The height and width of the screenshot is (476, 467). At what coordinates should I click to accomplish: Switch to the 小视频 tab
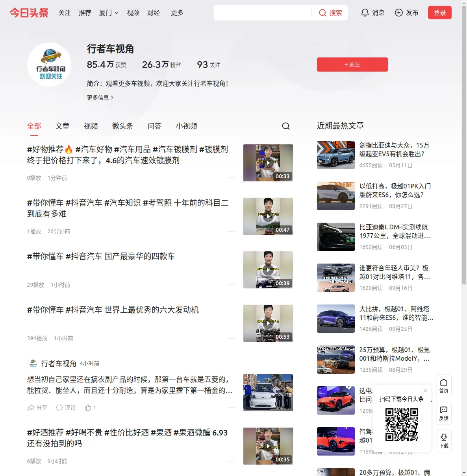[x=187, y=126]
